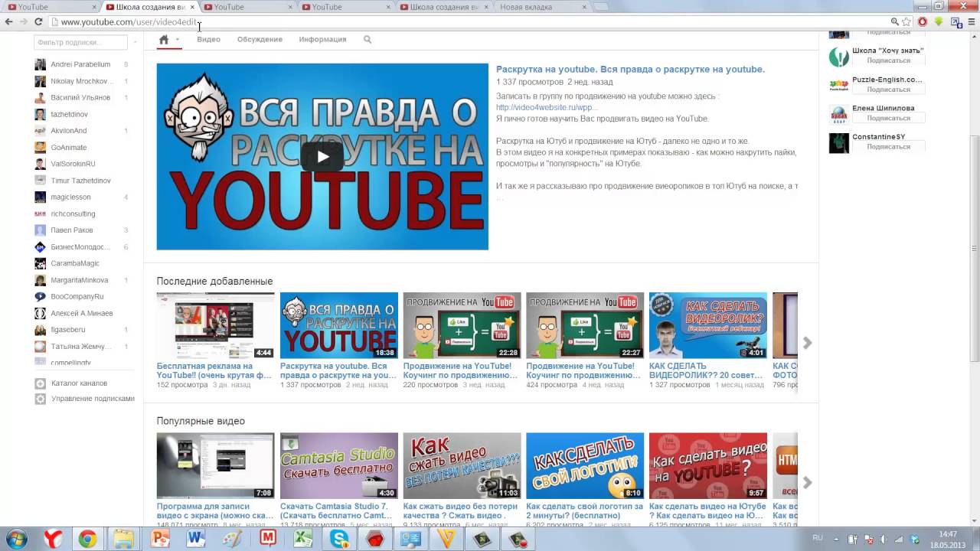980x551 pixels.
Task: Open the Бесплатная реклама на YouTube video thumbnail
Action: 215,325
